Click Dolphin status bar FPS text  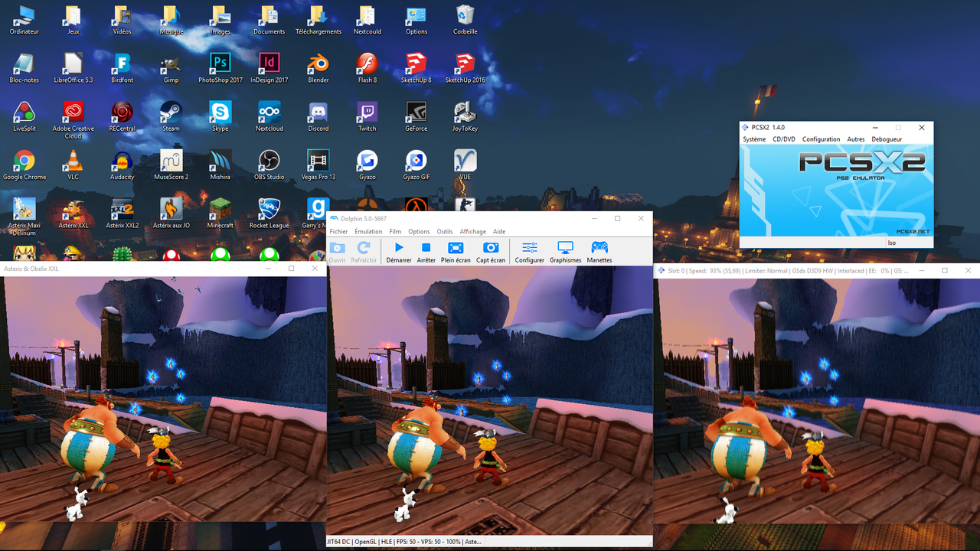click(x=405, y=542)
